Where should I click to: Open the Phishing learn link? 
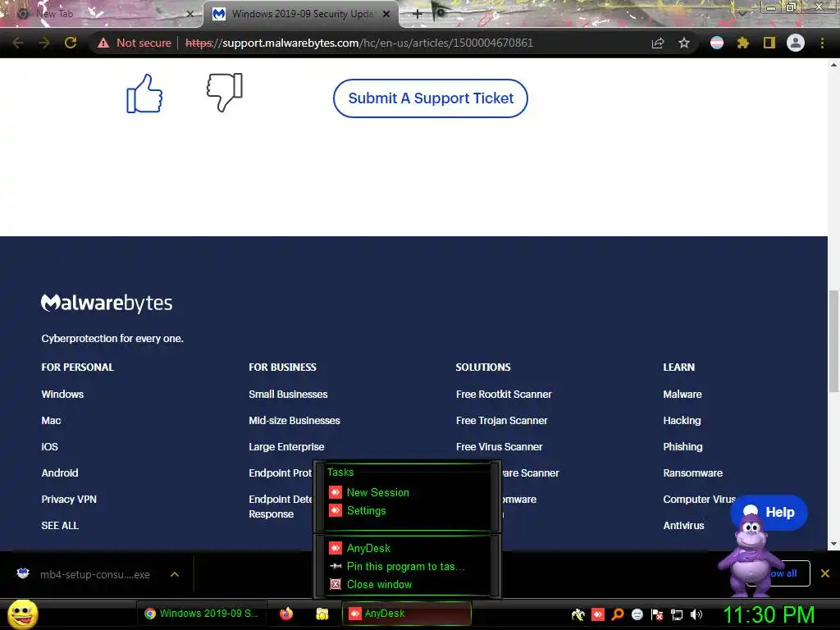click(683, 447)
